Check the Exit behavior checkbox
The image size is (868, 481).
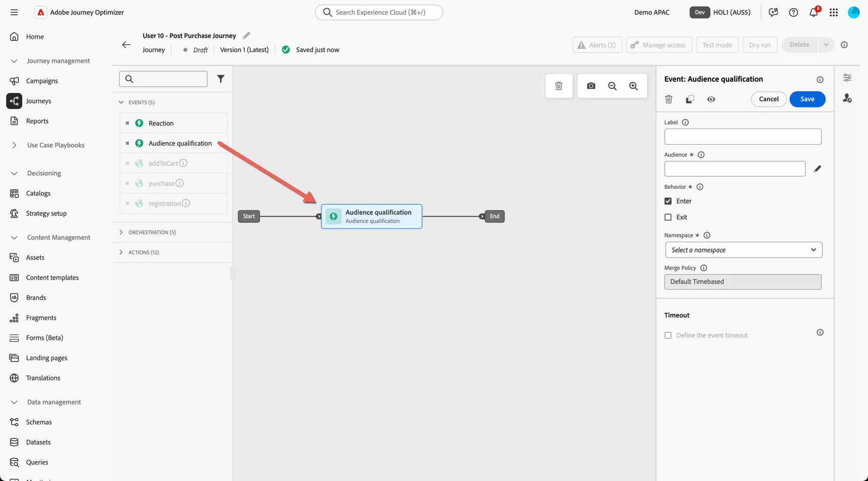[x=668, y=217]
